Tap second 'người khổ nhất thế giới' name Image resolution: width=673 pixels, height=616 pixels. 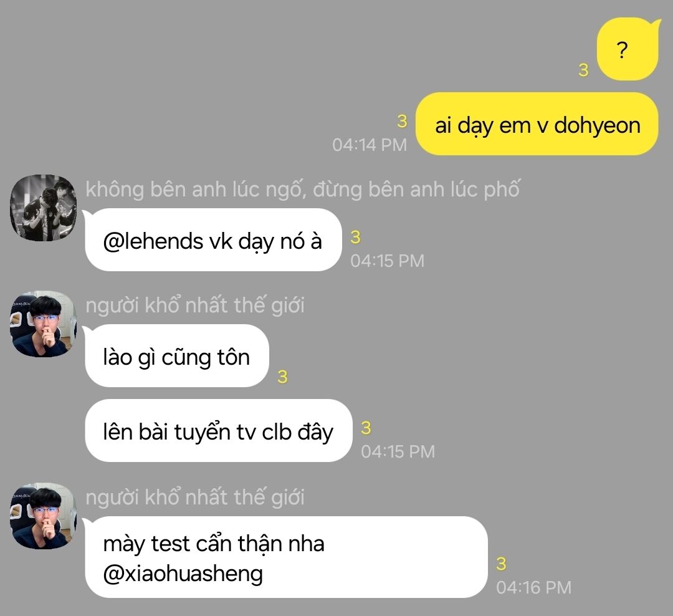195,498
